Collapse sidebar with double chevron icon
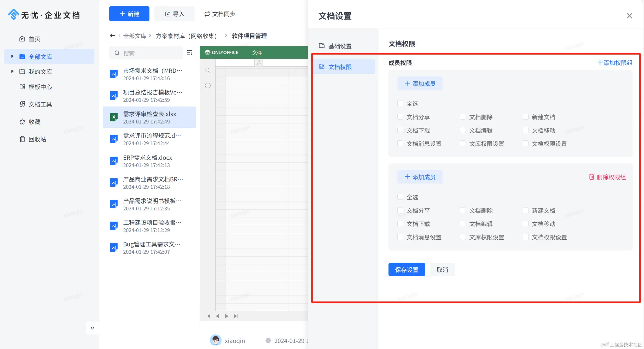The width and height of the screenshot is (644, 349). point(92,328)
